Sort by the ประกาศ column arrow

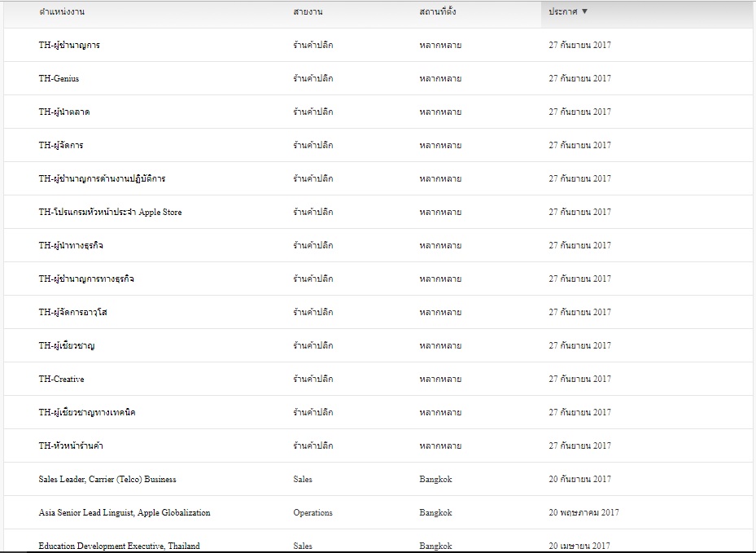[x=585, y=12]
